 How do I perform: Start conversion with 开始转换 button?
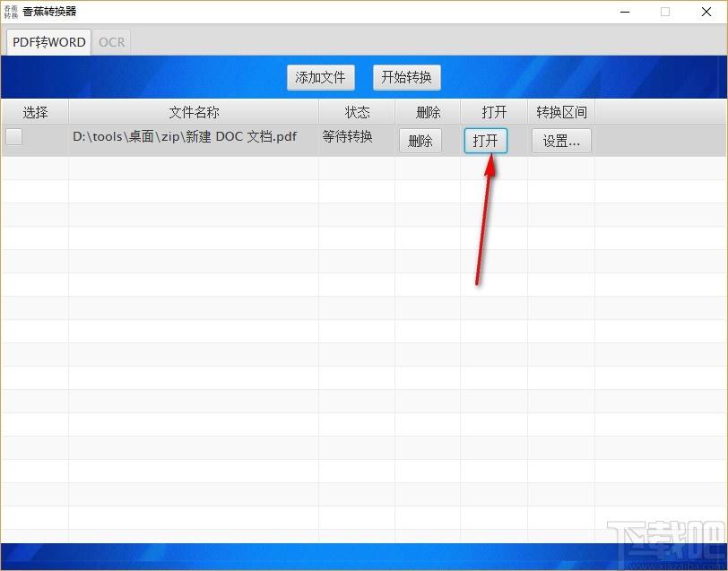[x=407, y=77]
